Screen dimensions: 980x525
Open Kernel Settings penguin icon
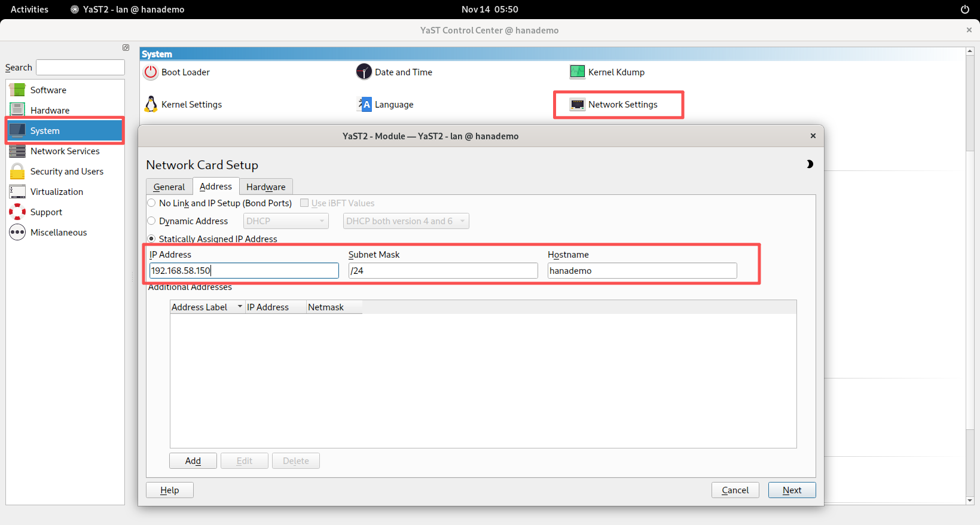click(x=151, y=105)
